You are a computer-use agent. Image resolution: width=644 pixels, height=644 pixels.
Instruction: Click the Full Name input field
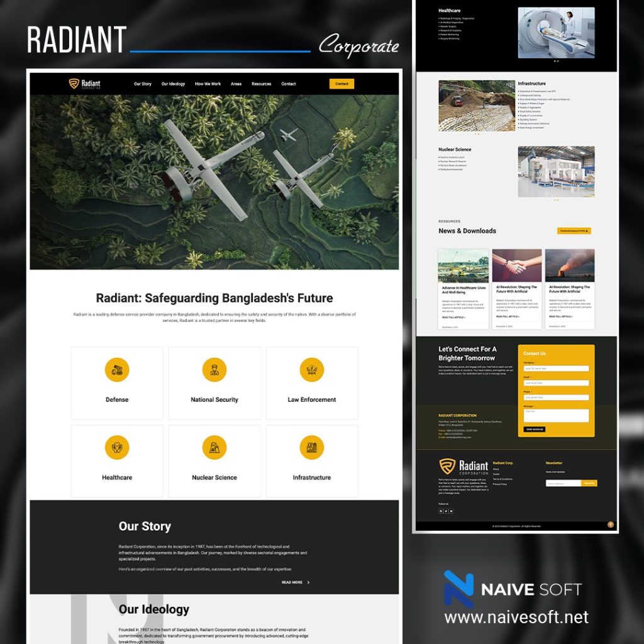556,369
